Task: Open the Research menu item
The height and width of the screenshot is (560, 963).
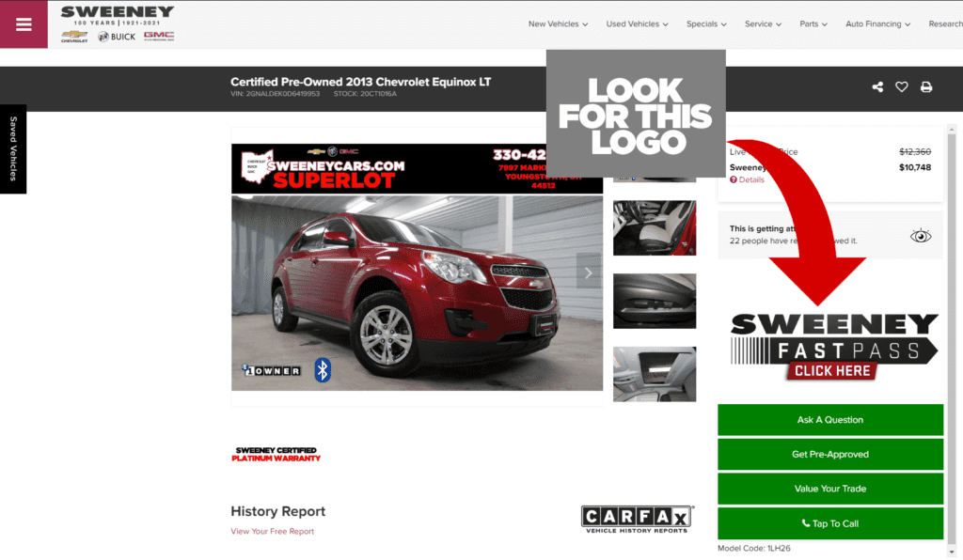Action: coord(945,23)
